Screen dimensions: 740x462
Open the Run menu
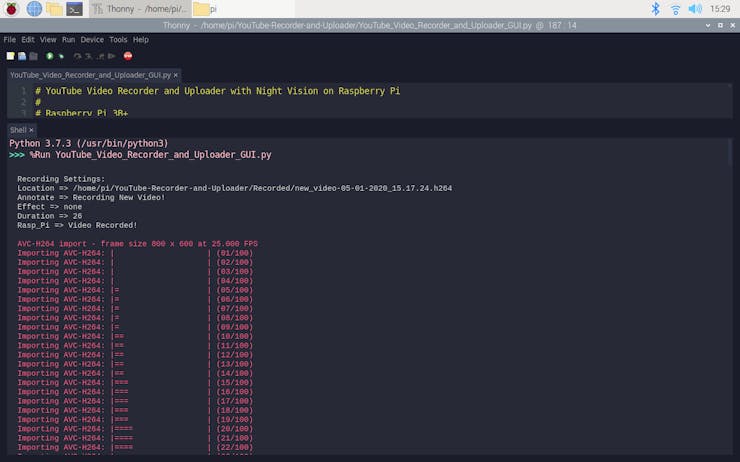[68, 40]
